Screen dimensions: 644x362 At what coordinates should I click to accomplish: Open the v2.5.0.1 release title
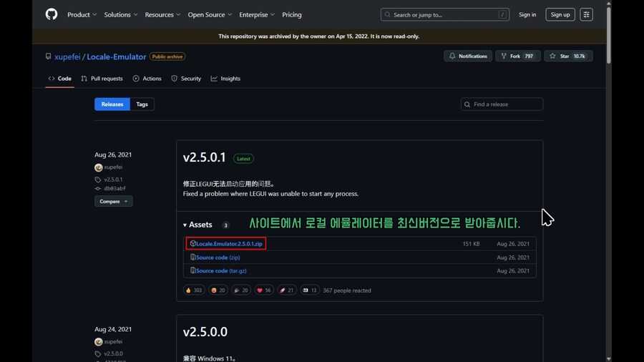(204, 157)
